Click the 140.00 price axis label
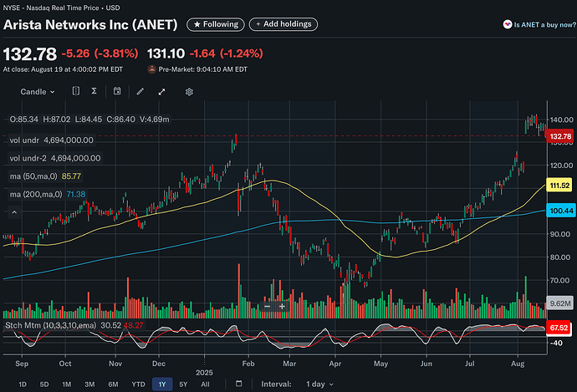 (562, 120)
